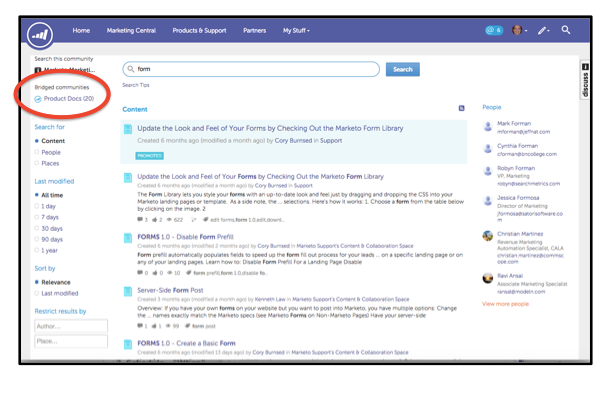Click the search text field containing 'form'
This screenshot has width=604, height=395.
[251, 69]
